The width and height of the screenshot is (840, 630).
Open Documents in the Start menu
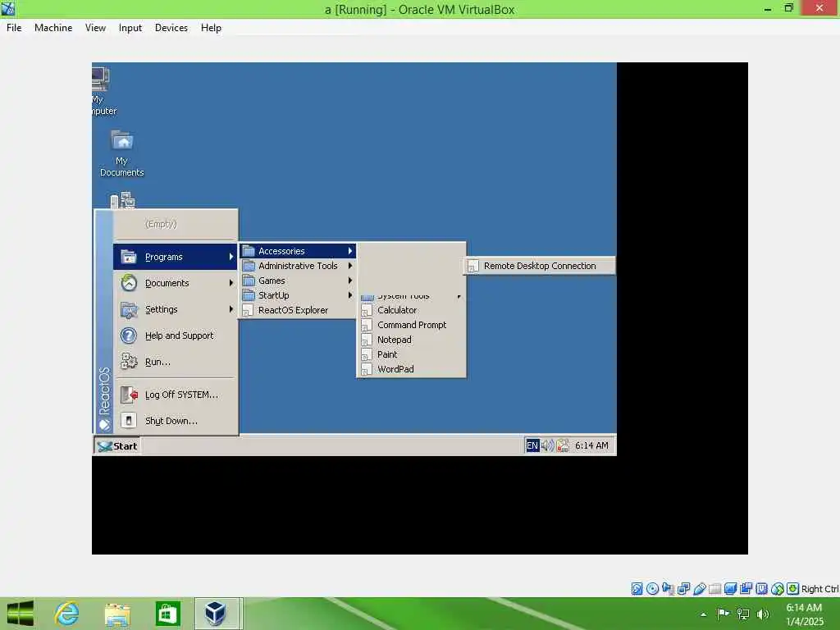[x=176, y=283]
